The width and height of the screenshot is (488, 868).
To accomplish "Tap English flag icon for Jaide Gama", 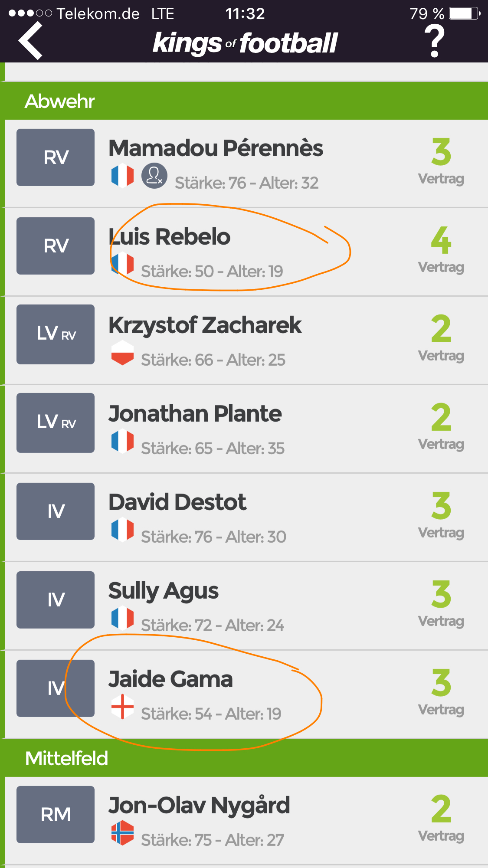I will [x=122, y=706].
